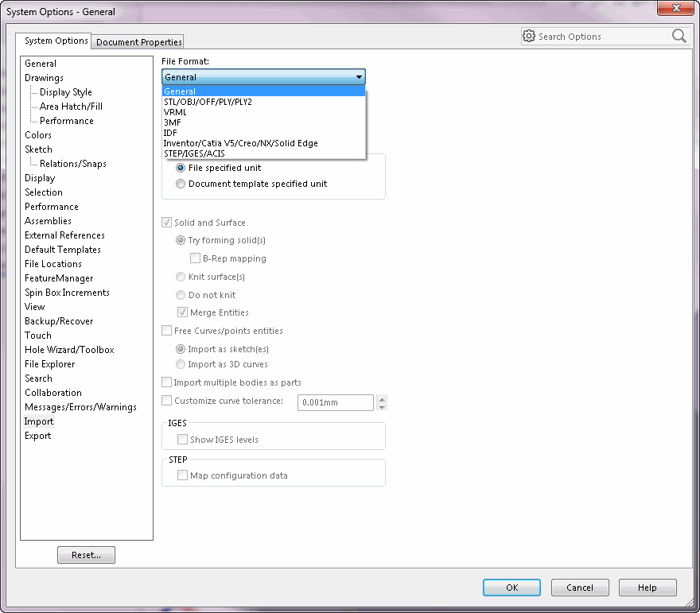Viewport: 700px width, 613px height.
Task: Select Try forming solid(s) radio
Action: tap(181, 240)
